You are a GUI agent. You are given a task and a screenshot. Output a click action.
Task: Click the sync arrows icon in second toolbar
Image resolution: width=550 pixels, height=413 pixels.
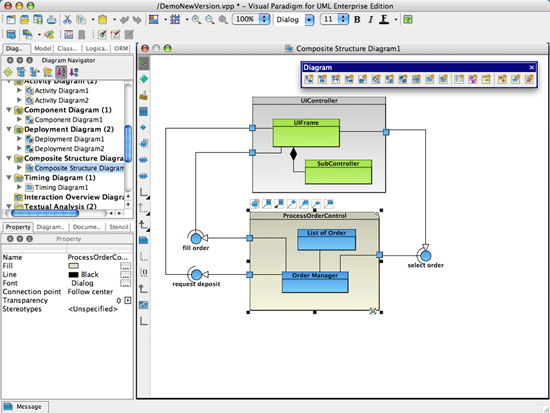(x=49, y=34)
